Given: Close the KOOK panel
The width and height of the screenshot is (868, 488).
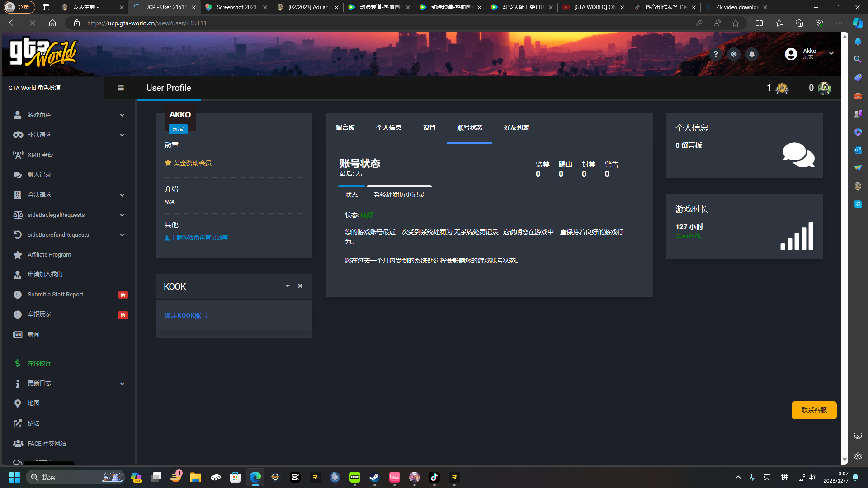Looking at the screenshot, I should click(x=300, y=286).
